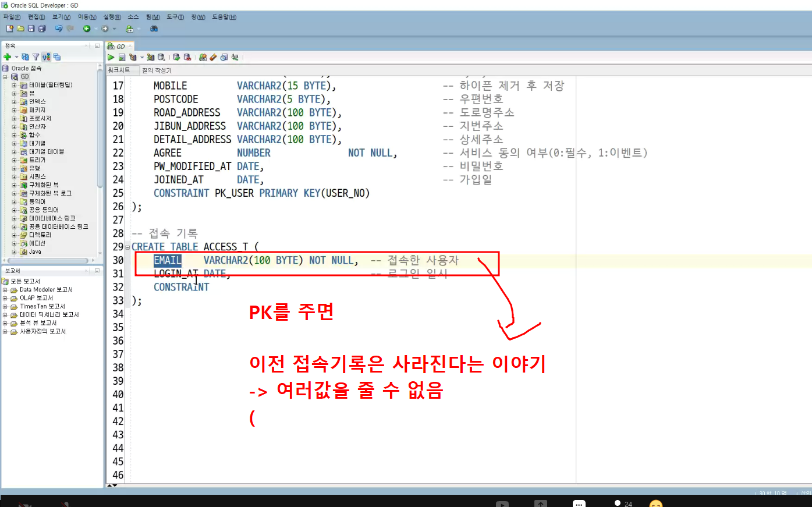
Task: Expand the 테이블(필터링됨) tree node
Action: coord(15,85)
